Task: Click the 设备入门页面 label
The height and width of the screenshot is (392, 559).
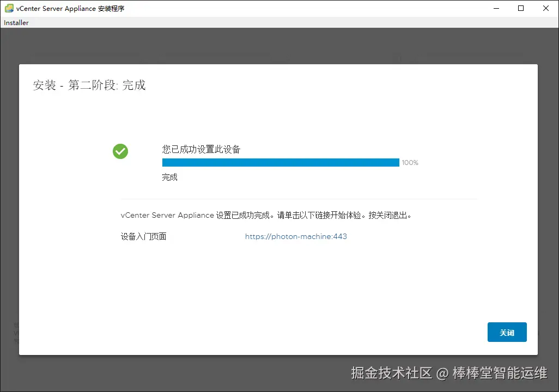Action: 143,236
